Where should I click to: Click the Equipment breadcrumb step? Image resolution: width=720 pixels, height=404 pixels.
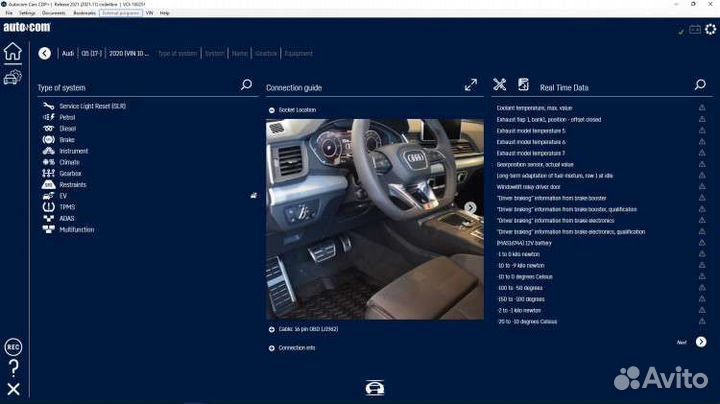coord(298,53)
